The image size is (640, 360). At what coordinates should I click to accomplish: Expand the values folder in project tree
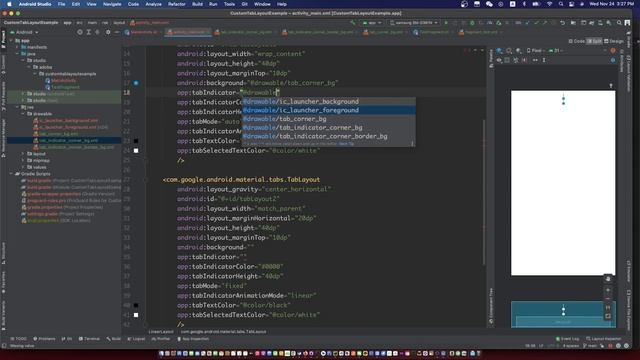pyautogui.click(x=24, y=167)
